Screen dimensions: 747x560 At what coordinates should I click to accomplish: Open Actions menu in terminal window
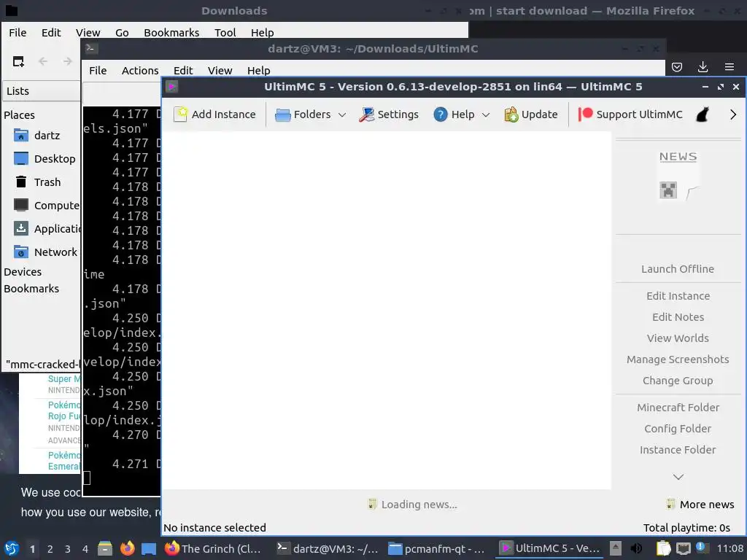click(x=140, y=71)
